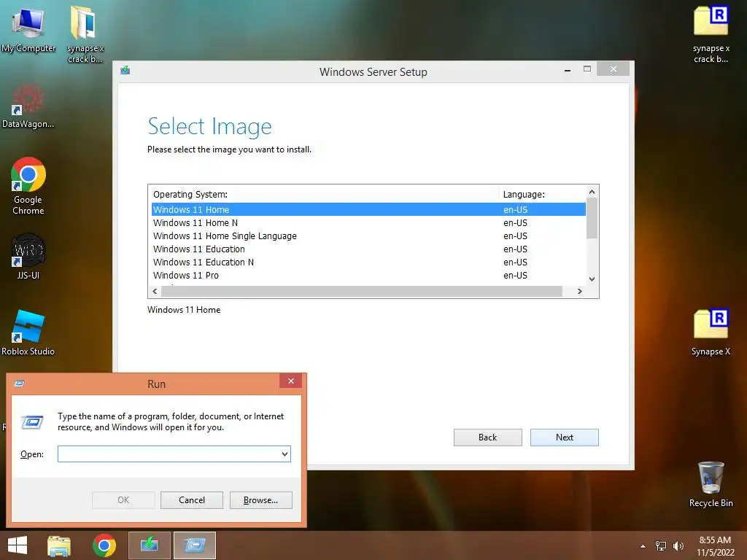
Task: Click the image list scroll up arrow
Action: click(592, 192)
